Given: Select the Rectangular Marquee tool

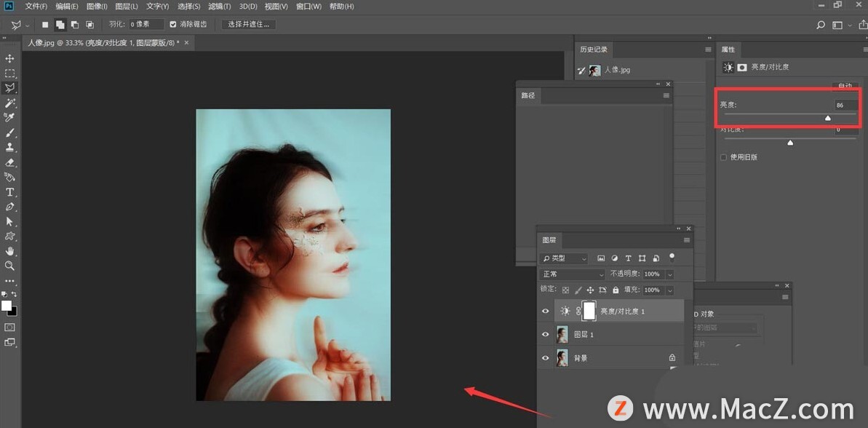Looking at the screenshot, I should (10, 74).
